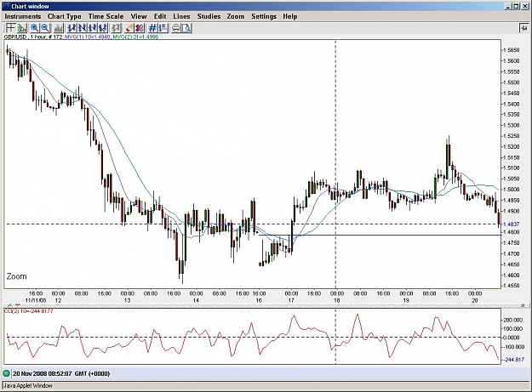
Task: Select the third blue line drawing tool
Action: (x=93, y=28)
